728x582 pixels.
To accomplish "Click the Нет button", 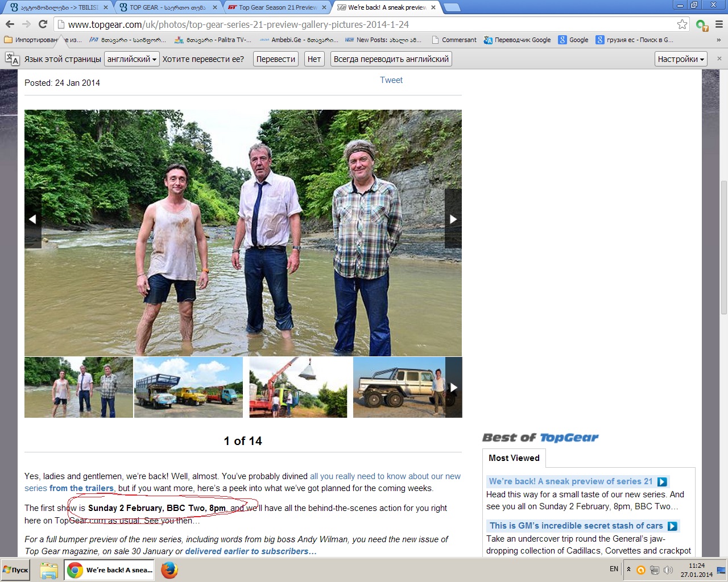I will coord(314,59).
